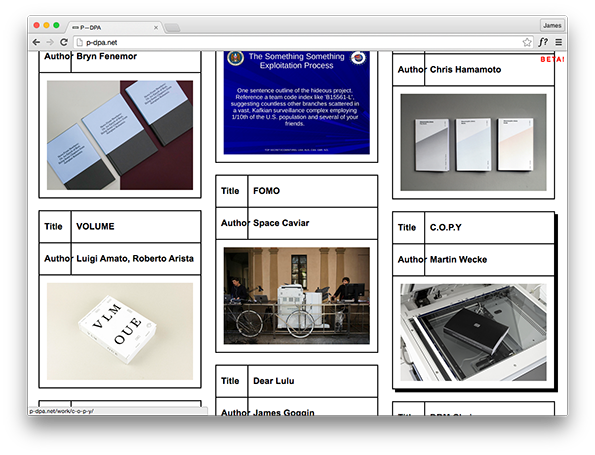Click the green window zoom button
The image size is (595, 455).
pyautogui.click(x=56, y=25)
